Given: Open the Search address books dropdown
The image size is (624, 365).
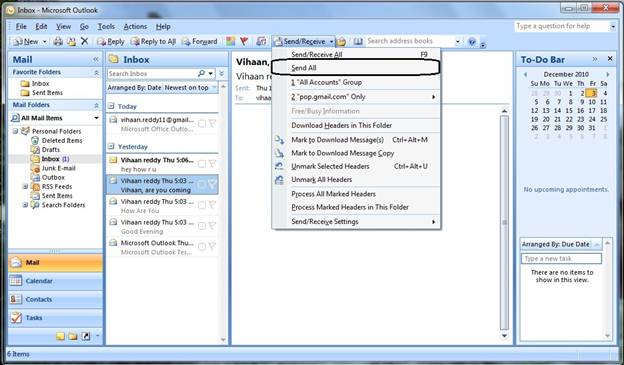Looking at the screenshot, I should [458, 41].
